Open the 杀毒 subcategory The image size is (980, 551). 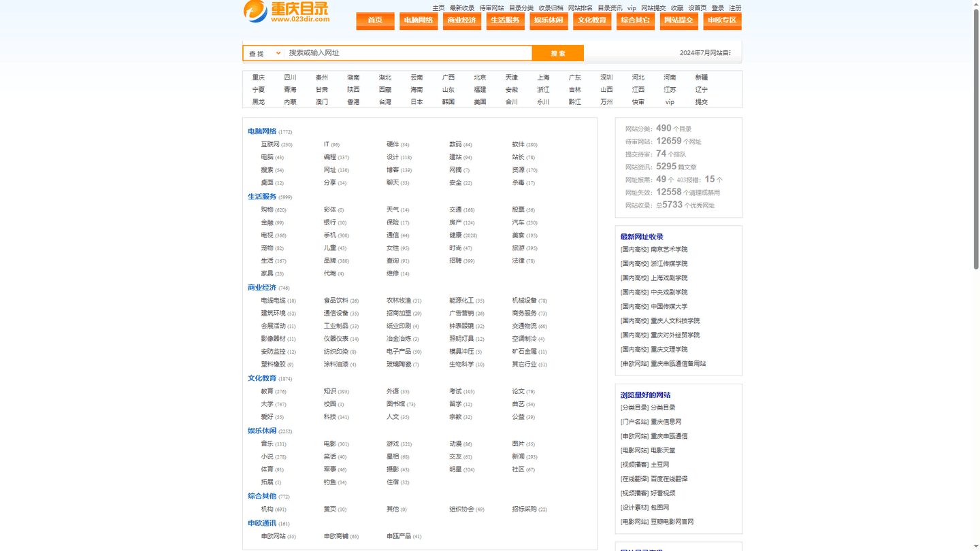tap(519, 183)
